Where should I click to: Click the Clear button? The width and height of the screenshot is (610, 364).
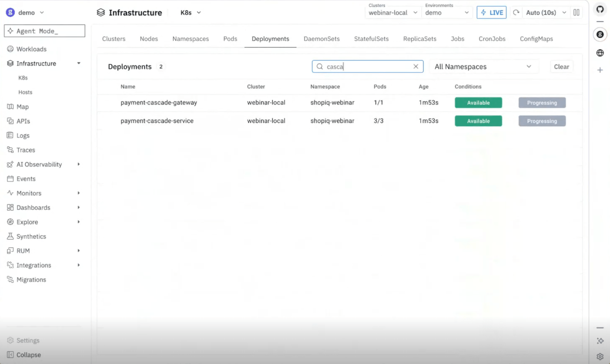(561, 67)
